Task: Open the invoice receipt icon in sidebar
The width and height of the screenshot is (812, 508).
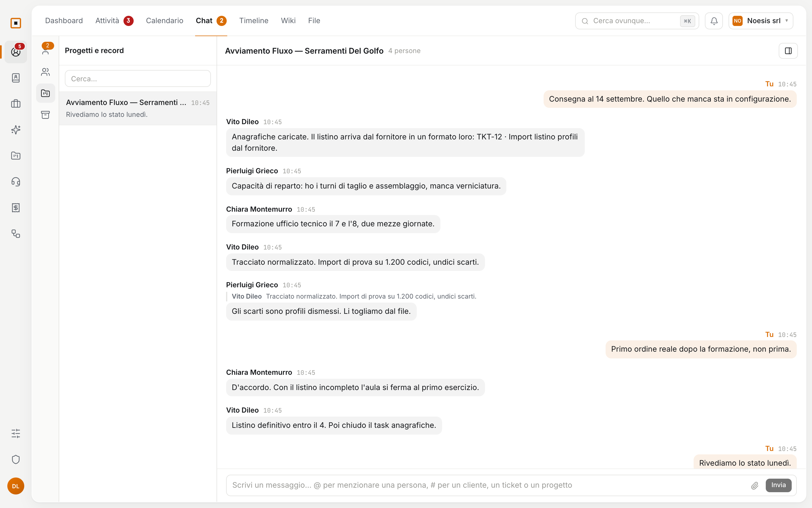Action: tap(16, 208)
